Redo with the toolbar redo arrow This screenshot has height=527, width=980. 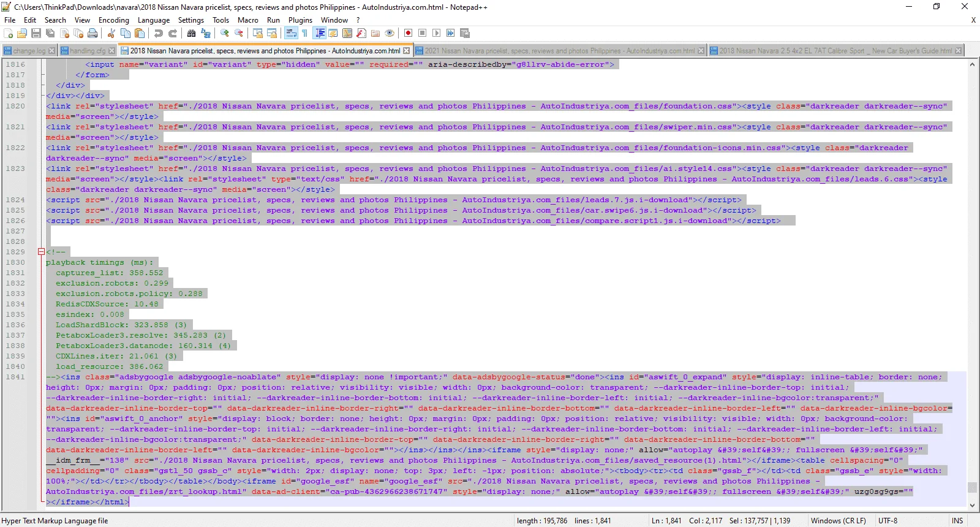tap(173, 33)
